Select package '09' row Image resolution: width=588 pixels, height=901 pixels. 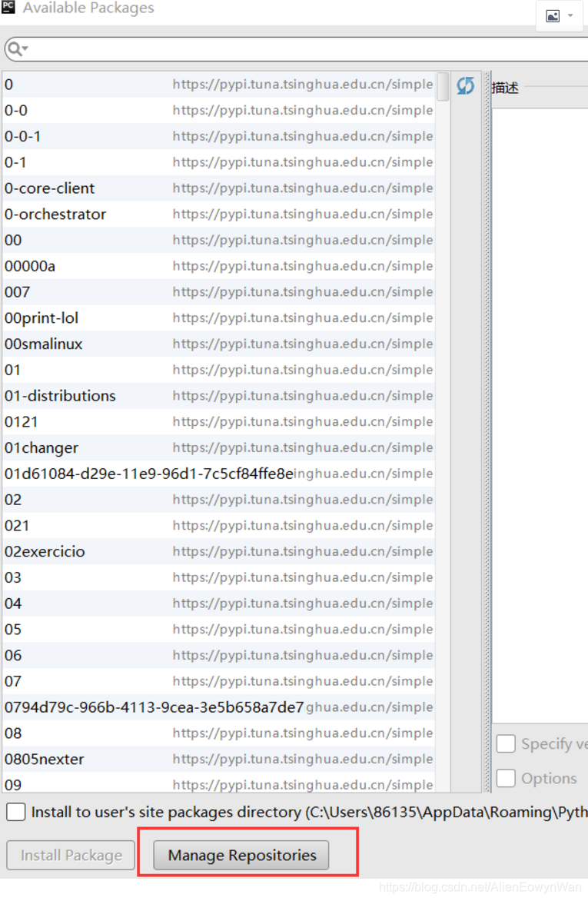pyautogui.click(x=218, y=783)
